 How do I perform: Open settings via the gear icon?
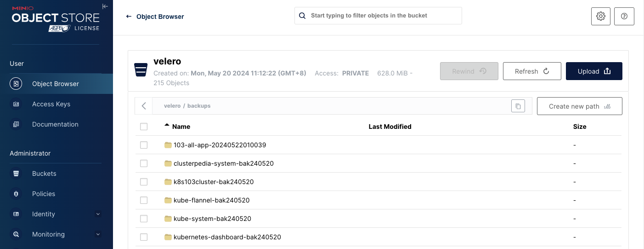coord(601,16)
